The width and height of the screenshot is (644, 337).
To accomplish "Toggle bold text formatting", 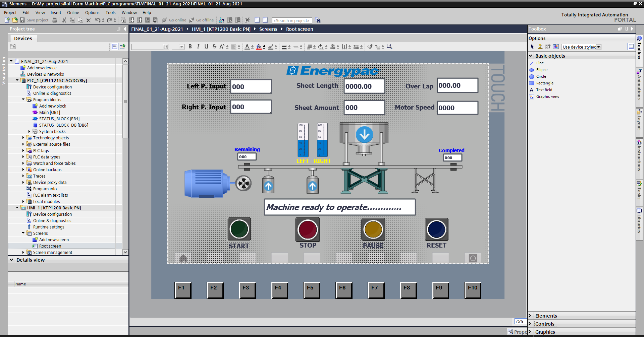I will coord(190,47).
